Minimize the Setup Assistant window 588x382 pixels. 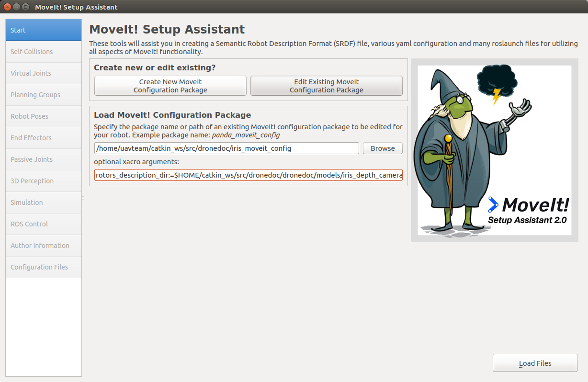pyautogui.click(x=16, y=7)
